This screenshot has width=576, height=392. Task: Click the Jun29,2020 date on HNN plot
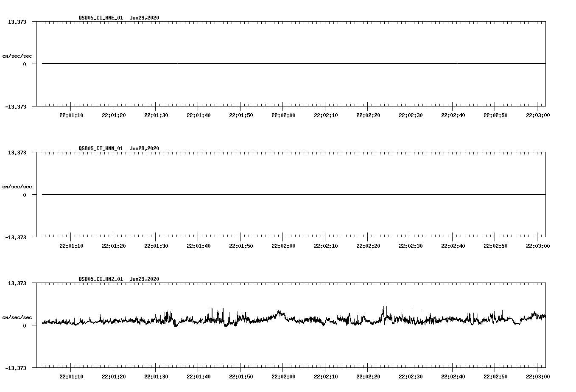tap(145, 148)
